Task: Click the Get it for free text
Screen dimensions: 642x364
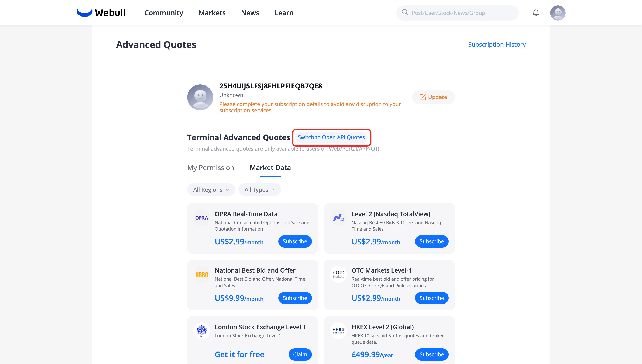Action: point(239,354)
